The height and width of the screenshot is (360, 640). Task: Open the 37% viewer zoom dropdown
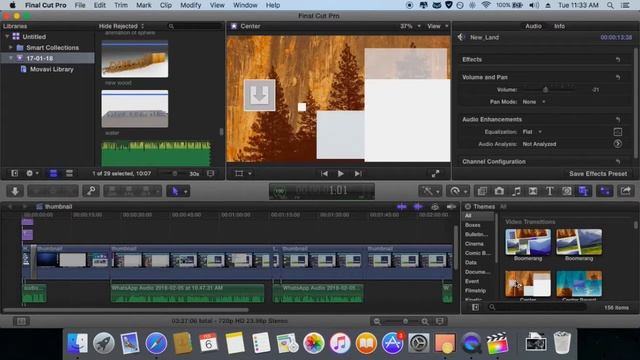pos(410,26)
